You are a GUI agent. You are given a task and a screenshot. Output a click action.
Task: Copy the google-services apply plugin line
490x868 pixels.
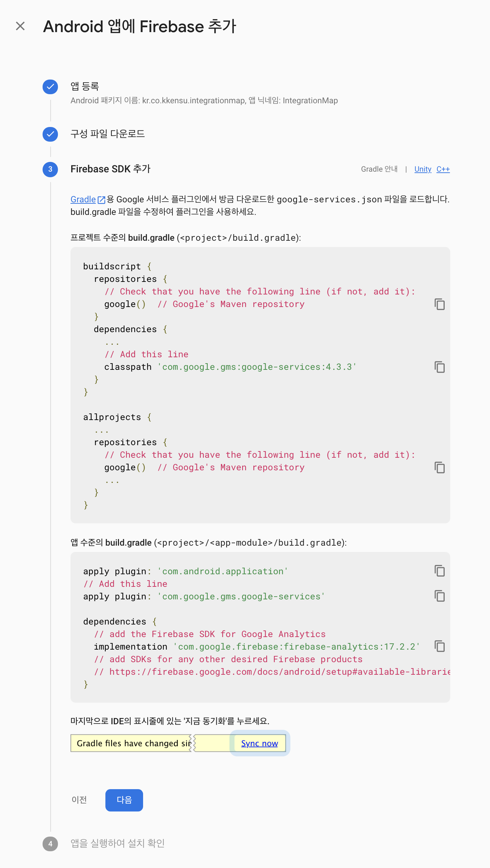(x=440, y=596)
